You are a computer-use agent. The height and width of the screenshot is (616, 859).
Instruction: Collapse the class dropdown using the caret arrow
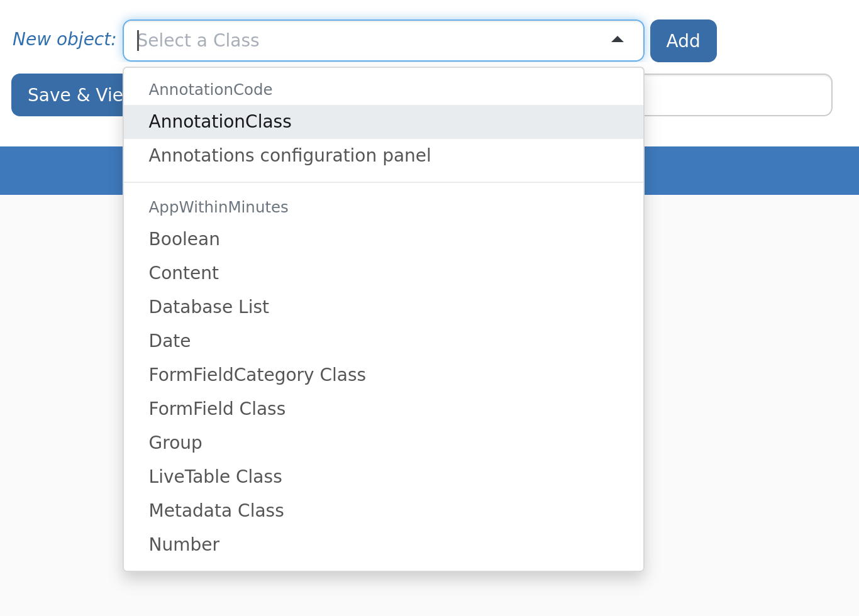(618, 40)
